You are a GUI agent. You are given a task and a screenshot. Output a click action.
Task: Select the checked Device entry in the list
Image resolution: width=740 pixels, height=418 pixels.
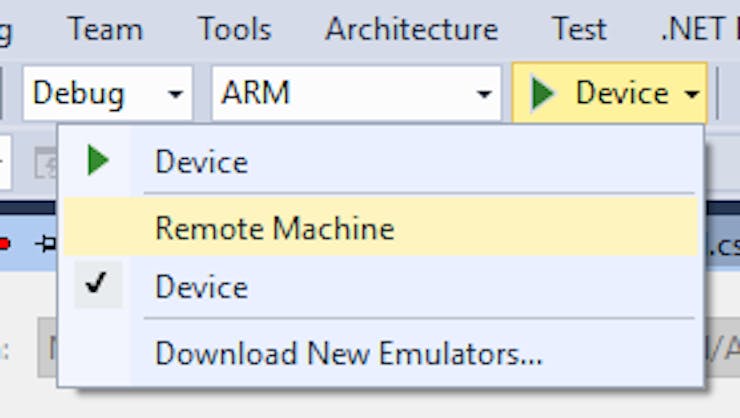click(380, 286)
